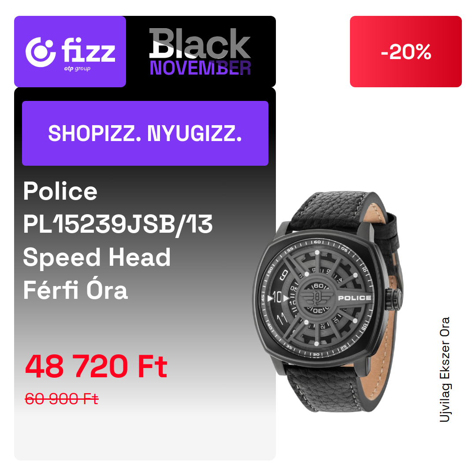The width and height of the screenshot is (476, 476).
Task: Open the Police watch product image
Action: click(328, 301)
